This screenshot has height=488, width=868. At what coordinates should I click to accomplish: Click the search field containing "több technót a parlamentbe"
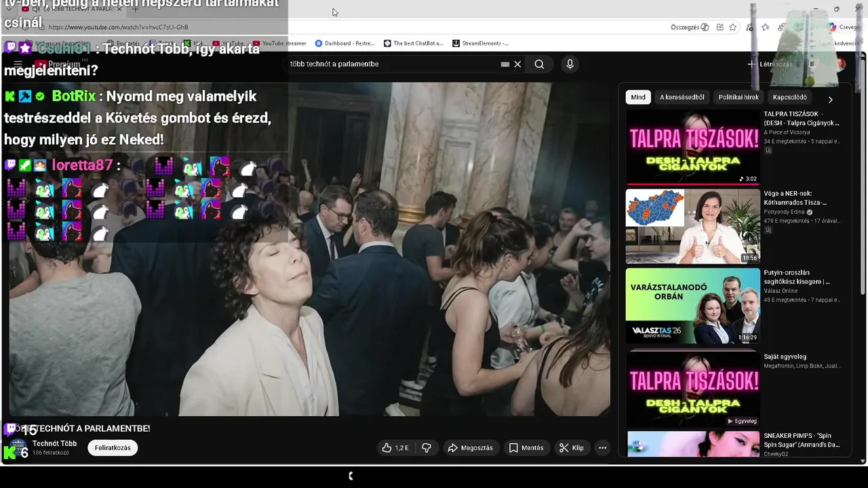(x=393, y=64)
